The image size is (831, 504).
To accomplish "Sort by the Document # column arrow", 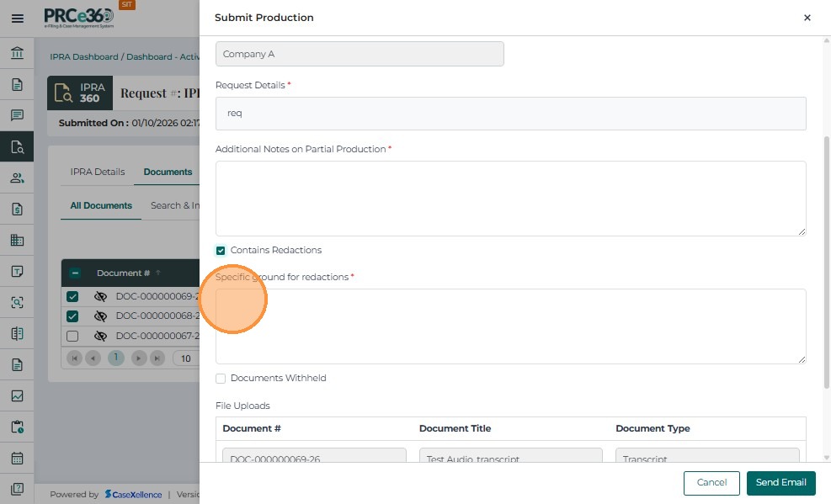I will pos(157,273).
